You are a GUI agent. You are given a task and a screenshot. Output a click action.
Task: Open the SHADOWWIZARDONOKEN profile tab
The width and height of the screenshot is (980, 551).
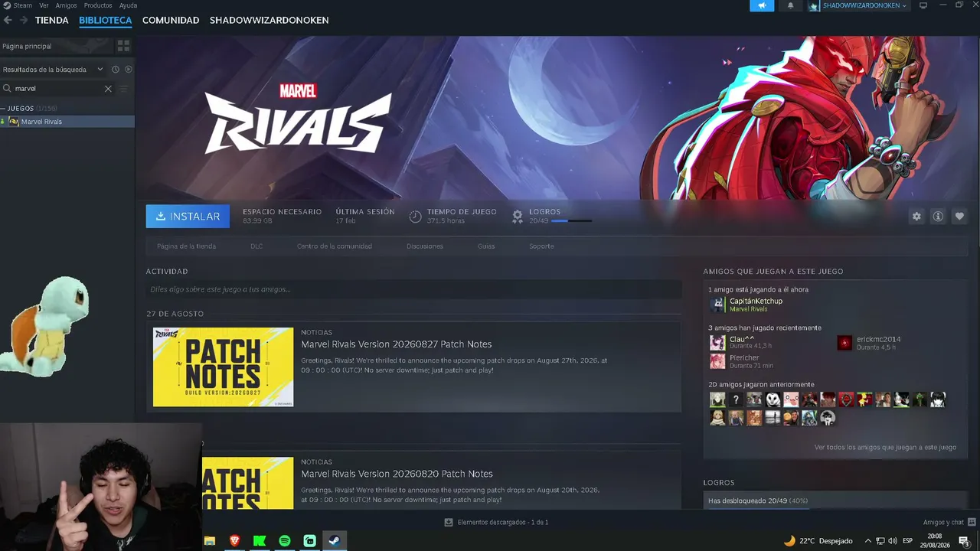(269, 21)
